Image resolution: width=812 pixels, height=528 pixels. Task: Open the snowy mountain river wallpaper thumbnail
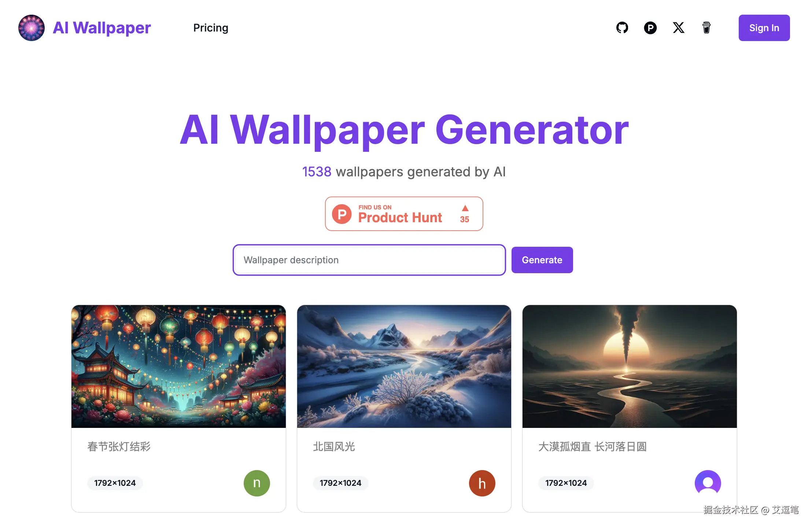pos(404,366)
